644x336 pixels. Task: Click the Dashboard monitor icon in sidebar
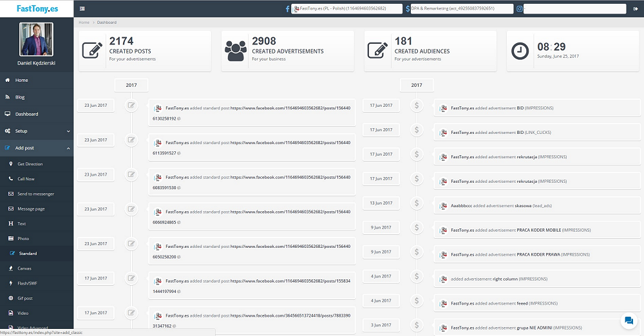(7, 114)
